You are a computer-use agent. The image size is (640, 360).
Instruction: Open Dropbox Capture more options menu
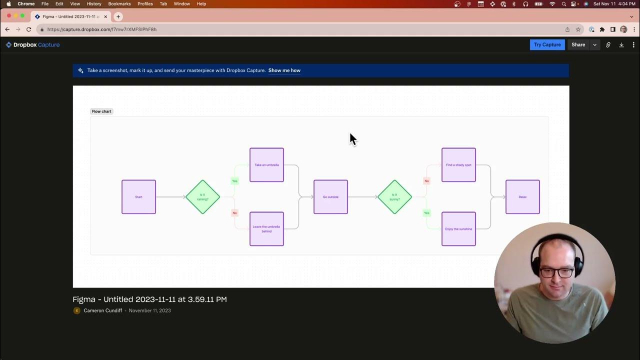(633, 45)
